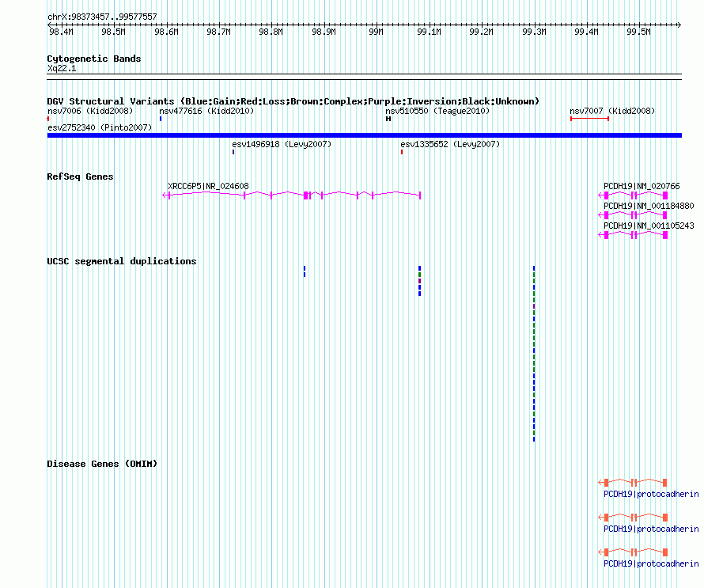
Task: Click the Xq22.1 band label
Action: click(x=62, y=68)
